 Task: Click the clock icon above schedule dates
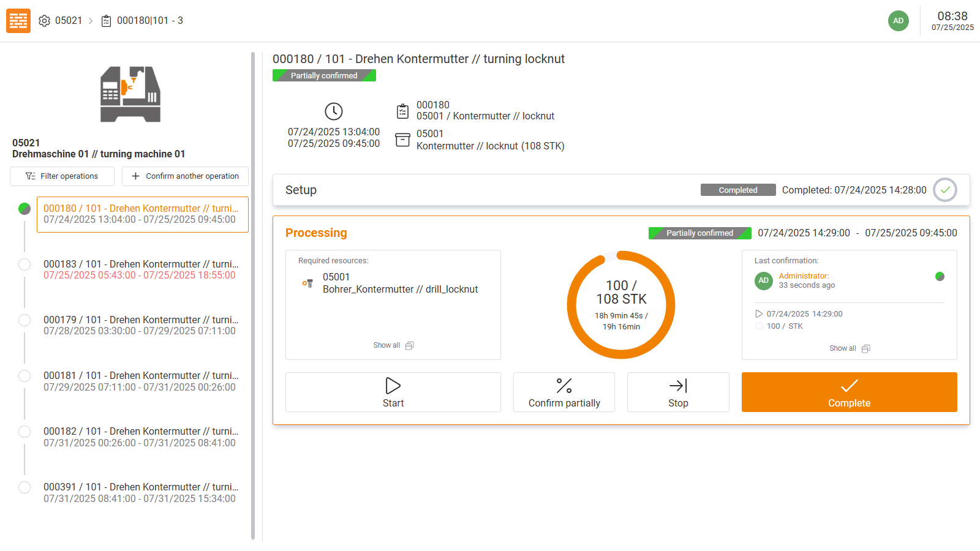point(333,111)
